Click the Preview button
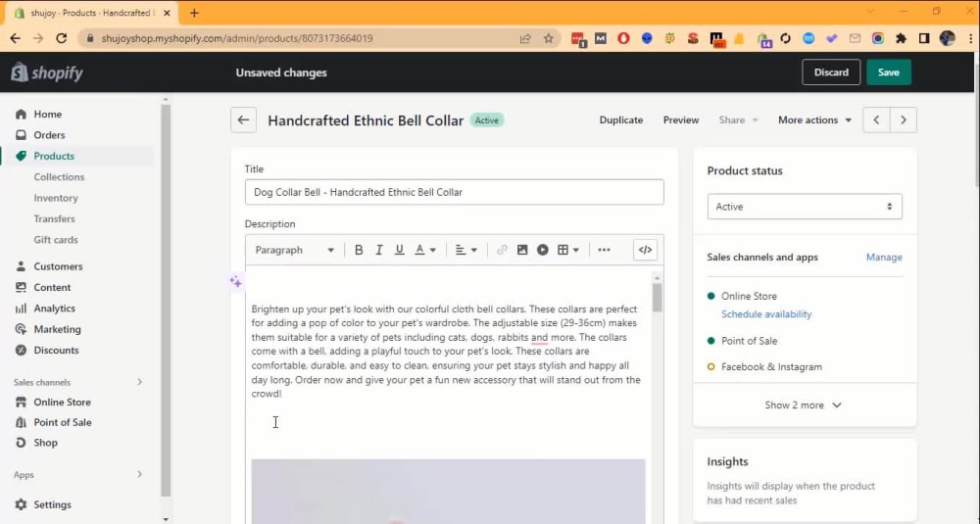980x524 pixels. click(x=681, y=119)
